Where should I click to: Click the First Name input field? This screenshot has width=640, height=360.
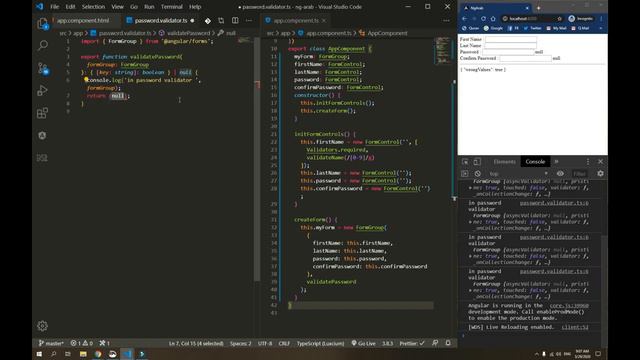[511, 39]
